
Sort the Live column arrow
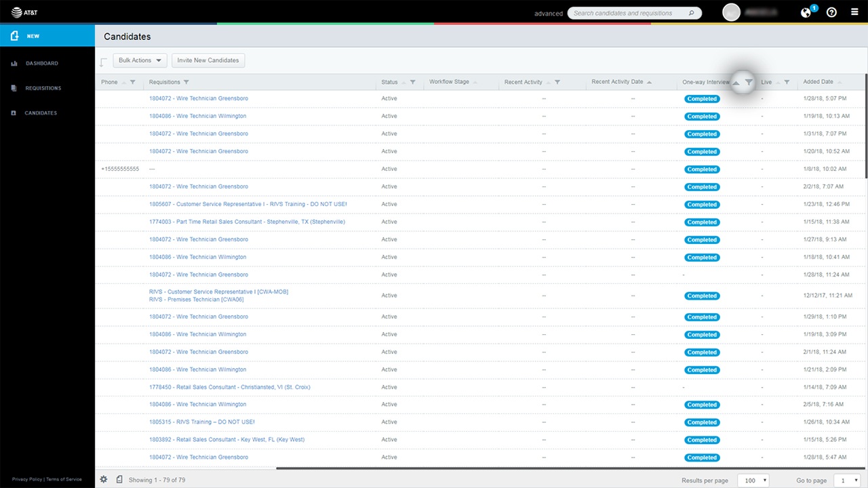point(778,83)
